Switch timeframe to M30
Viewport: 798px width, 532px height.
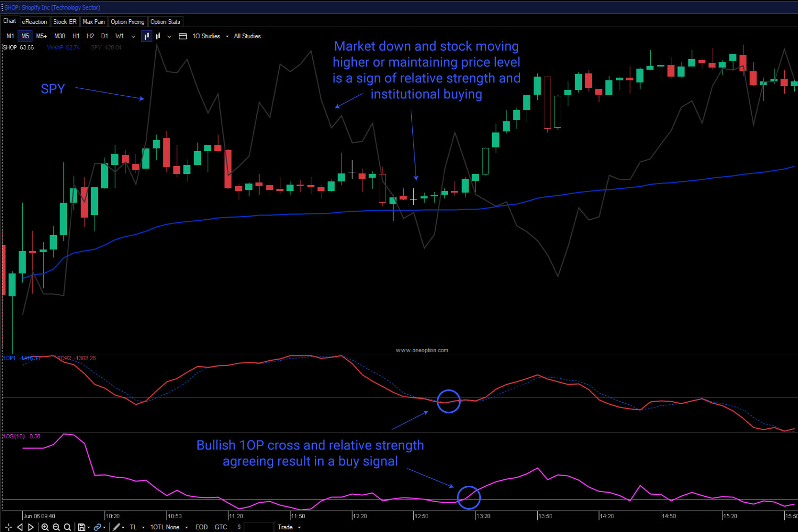pos(60,36)
